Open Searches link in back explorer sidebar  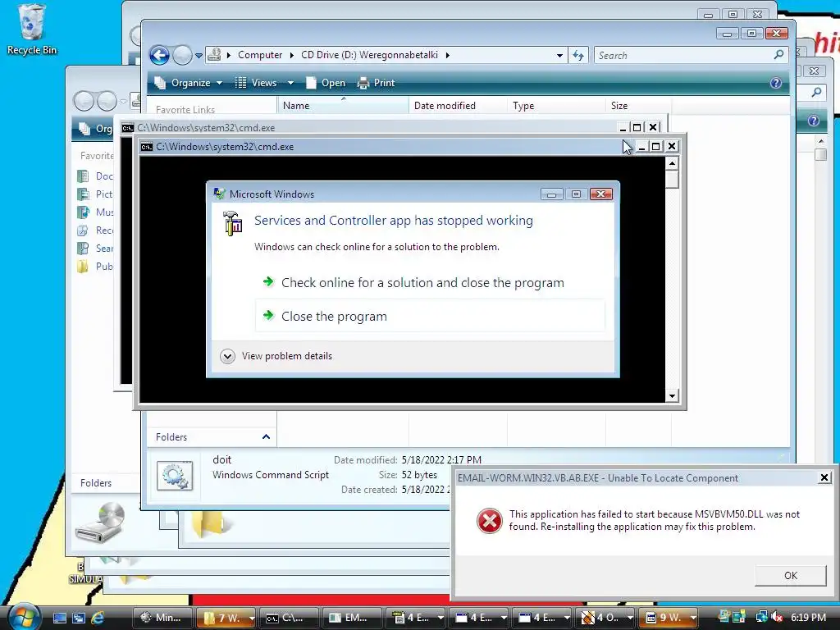coord(95,249)
